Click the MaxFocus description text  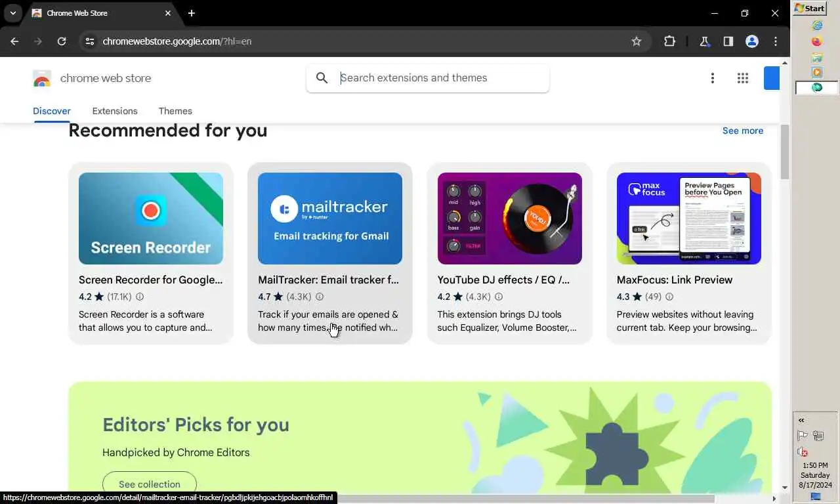686,321
